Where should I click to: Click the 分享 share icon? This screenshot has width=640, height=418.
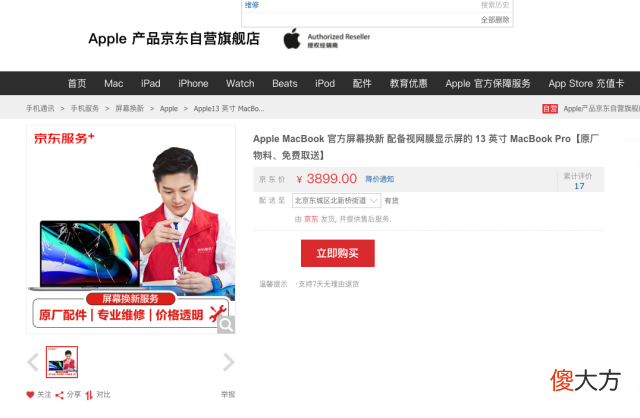pos(60,395)
